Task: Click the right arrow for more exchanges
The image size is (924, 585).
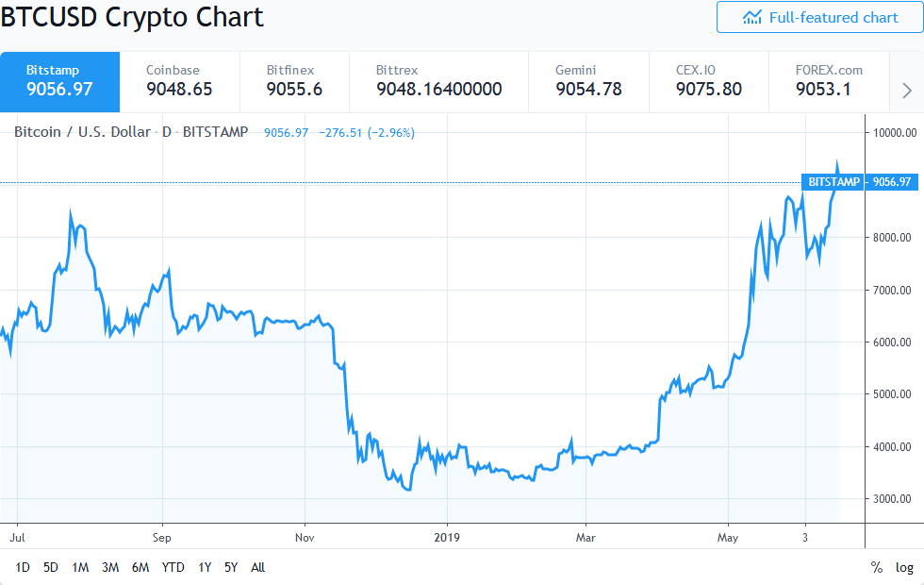Action: [x=906, y=90]
